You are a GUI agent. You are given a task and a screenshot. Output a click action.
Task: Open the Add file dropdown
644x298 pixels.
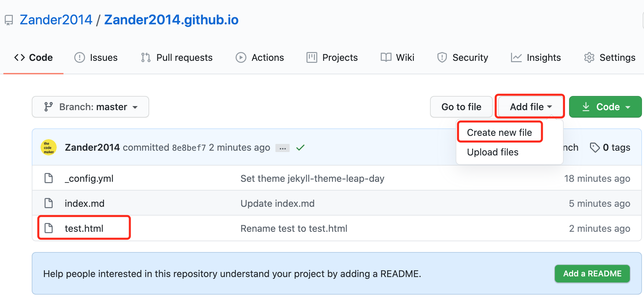[x=530, y=107]
